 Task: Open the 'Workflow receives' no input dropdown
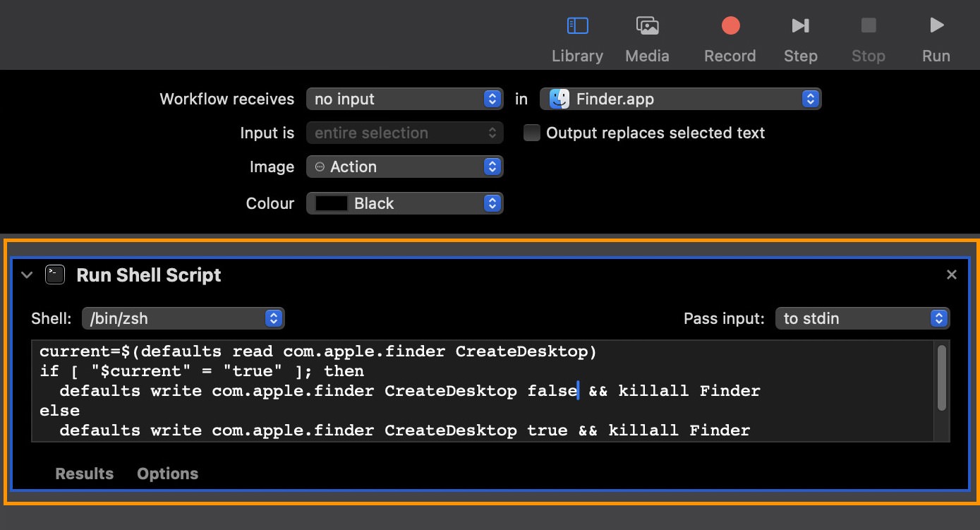point(405,99)
